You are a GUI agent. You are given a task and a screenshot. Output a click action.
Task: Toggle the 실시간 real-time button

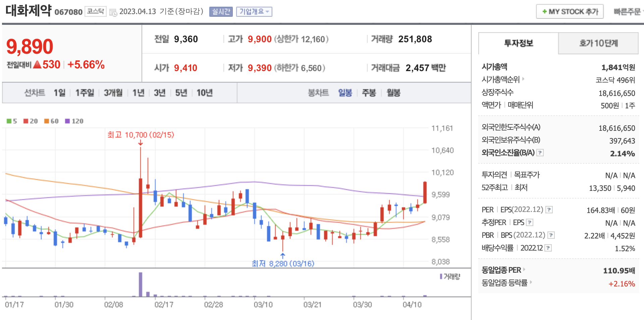coord(221,12)
